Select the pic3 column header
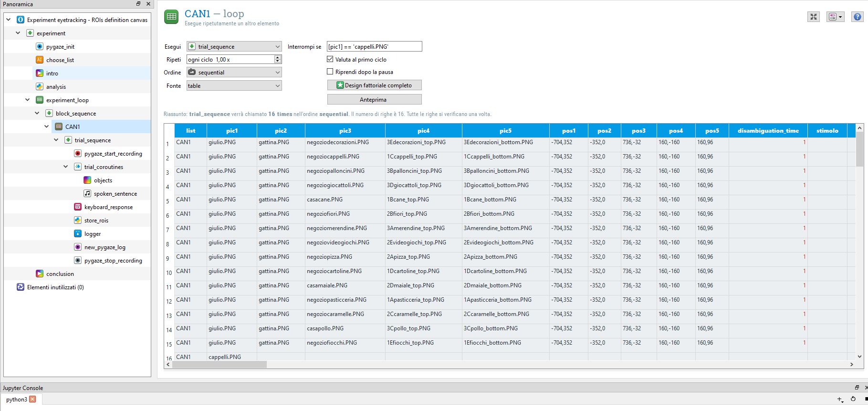The height and width of the screenshot is (411, 868). coord(345,131)
